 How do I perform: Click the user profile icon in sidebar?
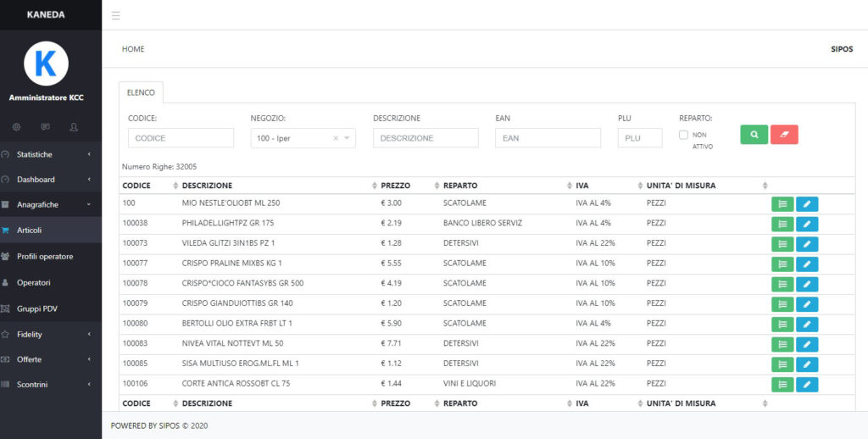coord(74,126)
